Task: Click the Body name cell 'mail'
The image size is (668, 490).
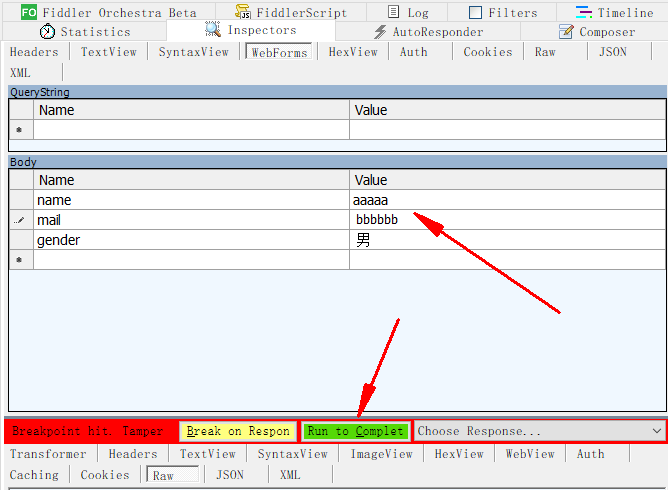Action: 191,220
